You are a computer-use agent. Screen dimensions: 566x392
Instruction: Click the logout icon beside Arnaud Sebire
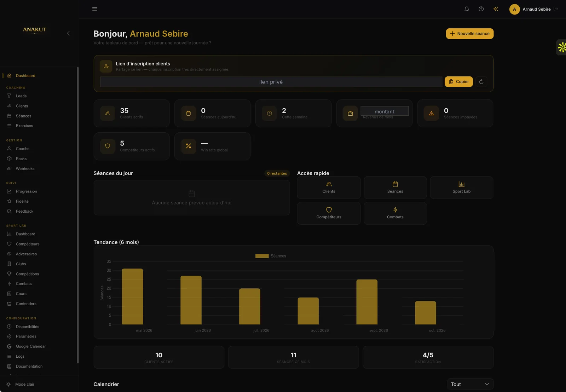tap(555, 9)
